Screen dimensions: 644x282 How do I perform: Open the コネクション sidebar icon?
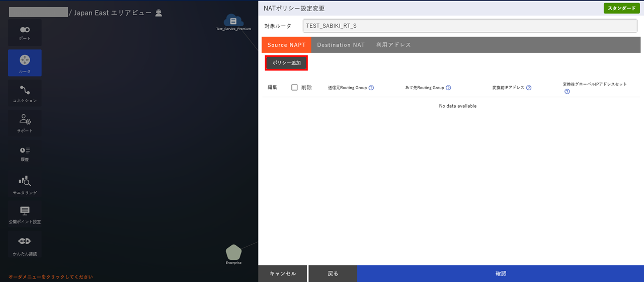(x=25, y=93)
